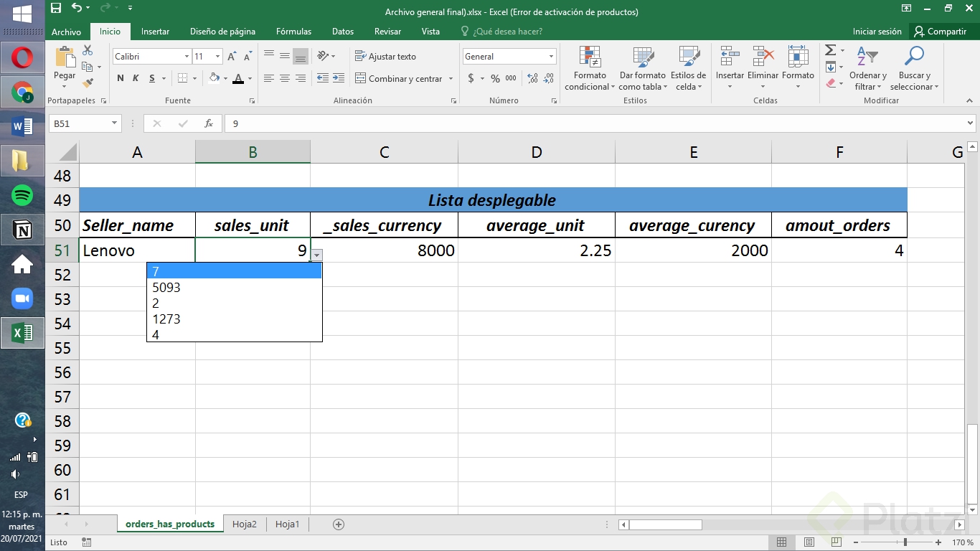
Task: Open Buscar y seleccionar
Action: [x=915, y=69]
